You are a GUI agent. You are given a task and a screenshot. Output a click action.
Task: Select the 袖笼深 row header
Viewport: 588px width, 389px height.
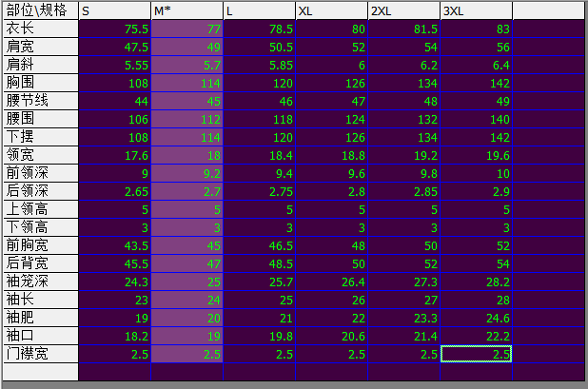pos(41,282)
